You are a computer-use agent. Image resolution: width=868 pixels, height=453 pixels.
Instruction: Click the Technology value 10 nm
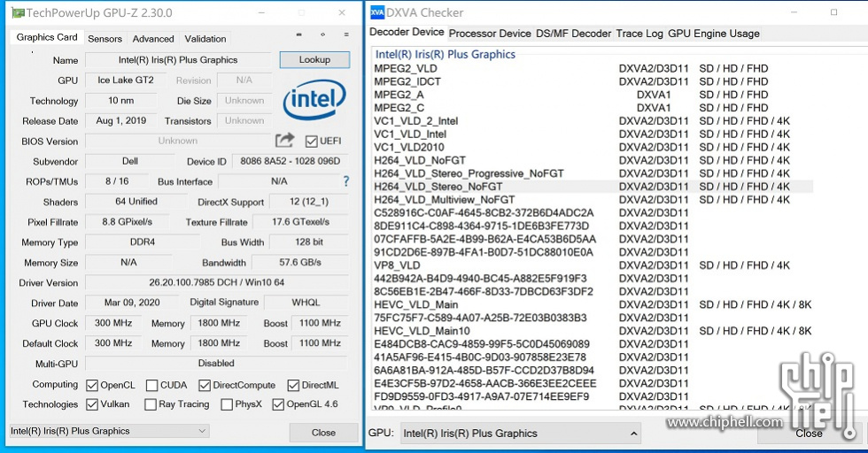(x=120, y=101)
